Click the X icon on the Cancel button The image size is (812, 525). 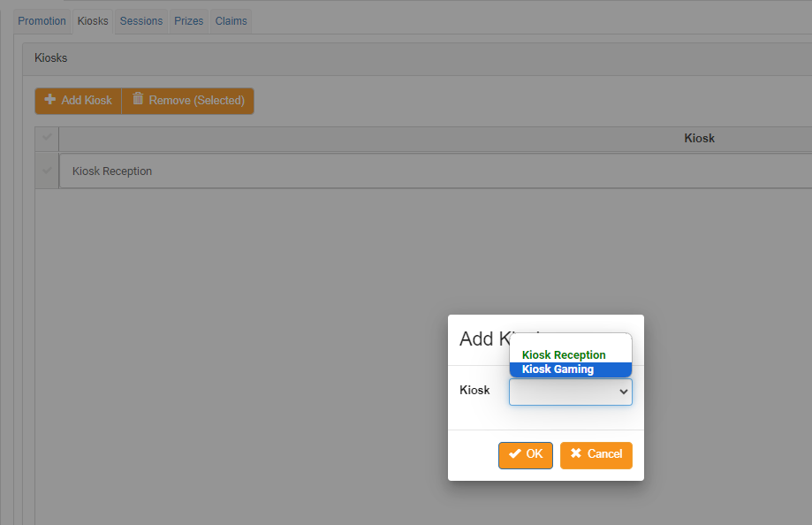(576, 454)
